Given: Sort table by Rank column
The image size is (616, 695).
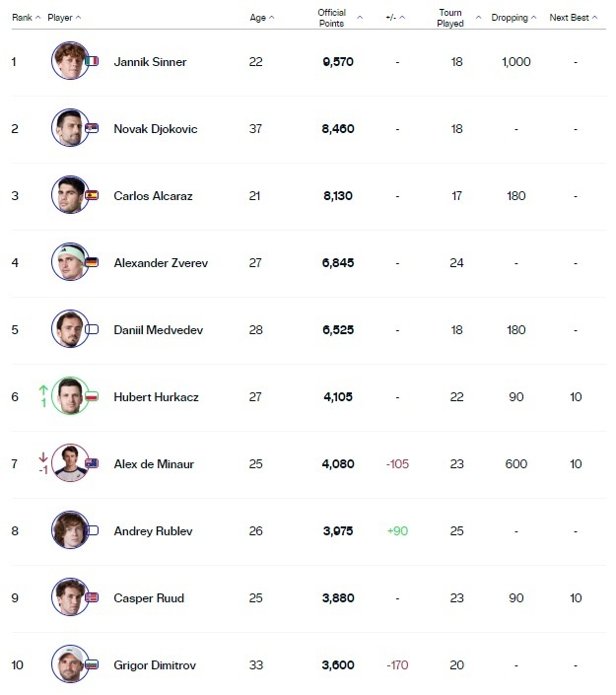Looking at the screenshot, I should tap(25, 18).
